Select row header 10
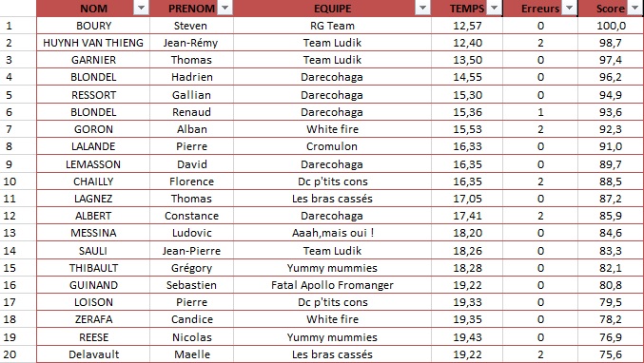The width and height of the screenshot is (644, 363). (x=18, y=181)
